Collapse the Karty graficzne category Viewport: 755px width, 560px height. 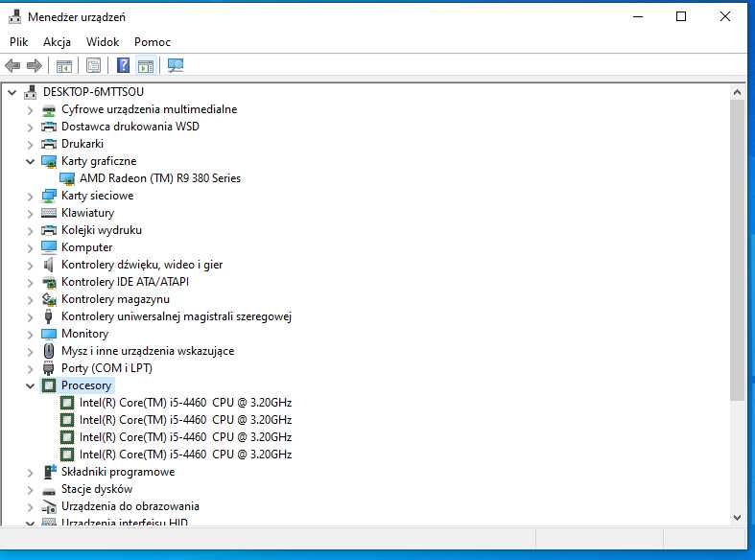[31, 161]
